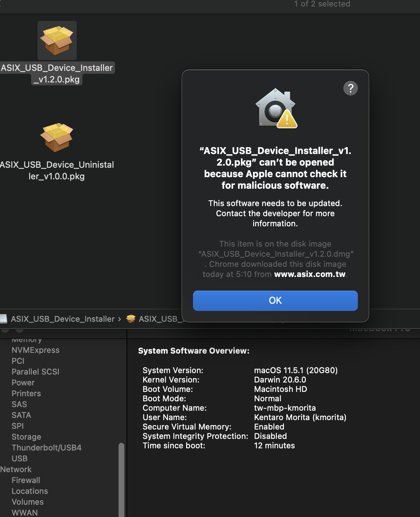Image resolution: width=420 pixels, height=517 pixels.
Task: Select Thunderbolt/USB4 in the sidebar
Action: (47, 448)
